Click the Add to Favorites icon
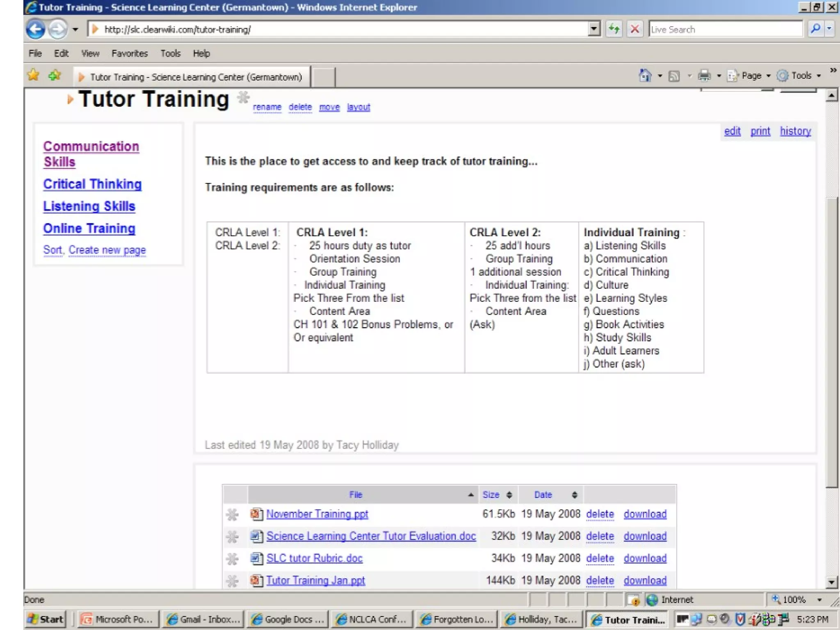 (55, 75)
